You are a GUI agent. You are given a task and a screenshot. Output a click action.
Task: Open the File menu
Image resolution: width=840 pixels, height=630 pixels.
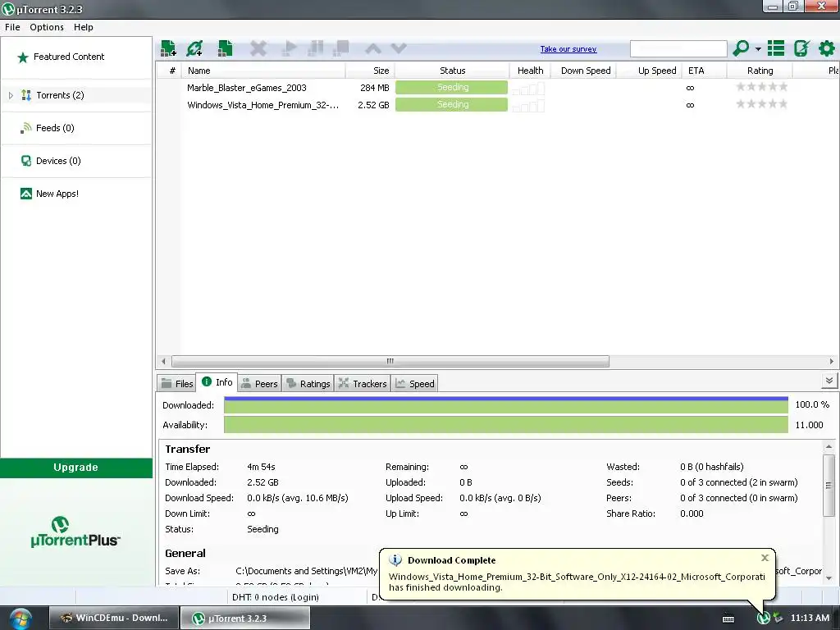pyautogui.click(x=12, y=27)
